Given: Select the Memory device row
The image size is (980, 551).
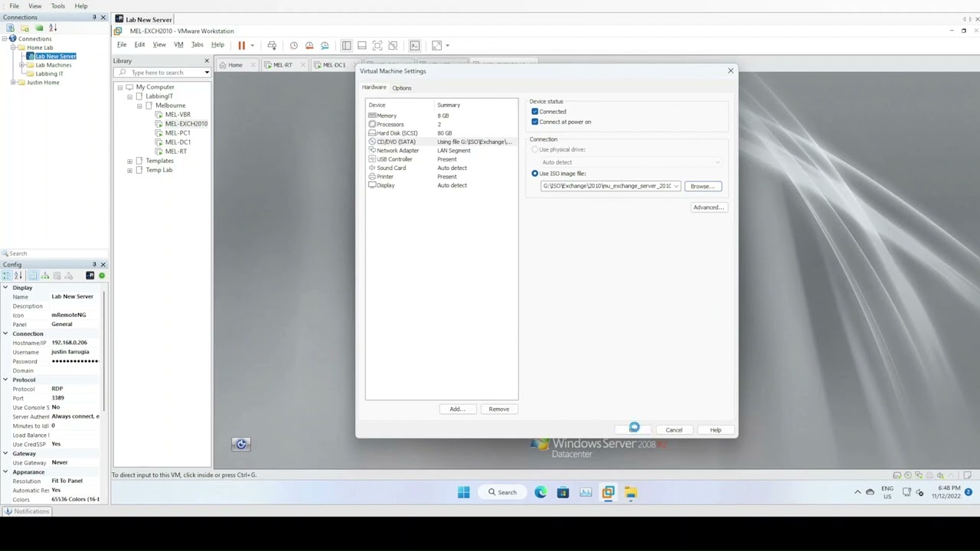Looking at the screenshot, I should 442,116.
